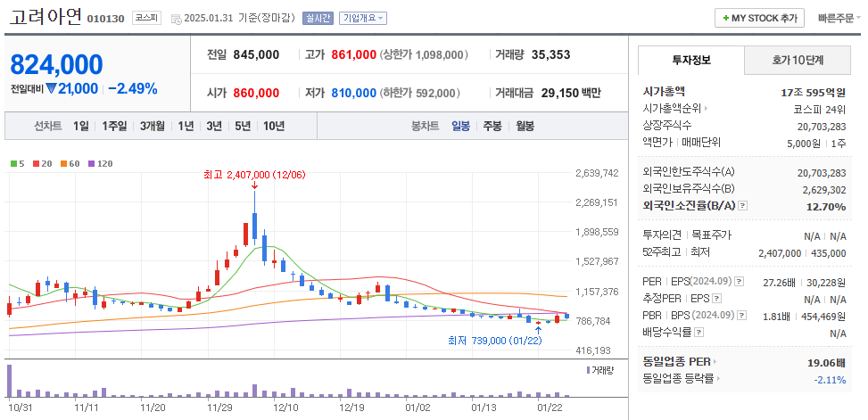Select the 10년 line chart period
Image resolution: width=868 pixels, height=420 pixels.
coord(274,126)
